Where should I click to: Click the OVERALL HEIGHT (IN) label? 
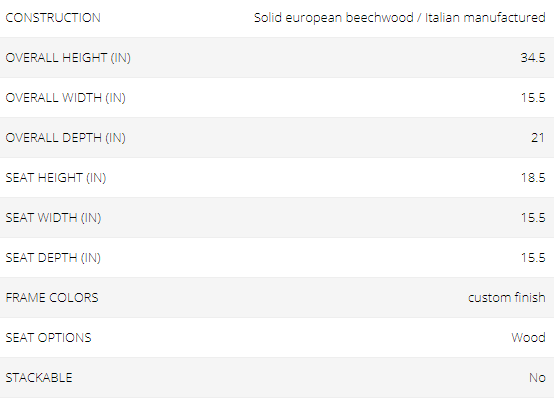(68, 58)
